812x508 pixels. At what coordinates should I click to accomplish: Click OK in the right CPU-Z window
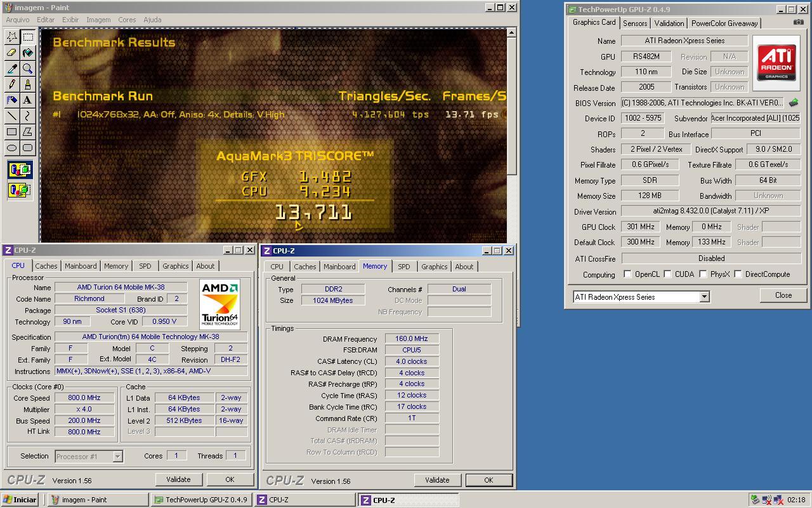(x=488, y=480)
